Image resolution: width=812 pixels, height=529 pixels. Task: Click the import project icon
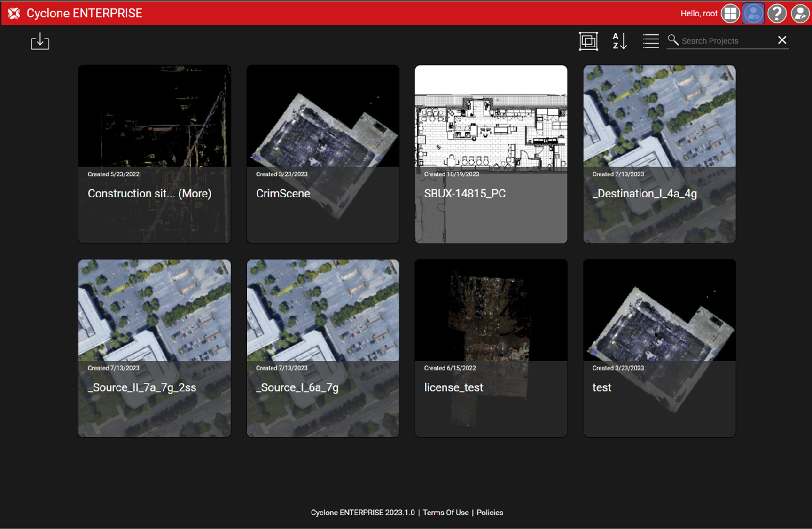(40, 41)
